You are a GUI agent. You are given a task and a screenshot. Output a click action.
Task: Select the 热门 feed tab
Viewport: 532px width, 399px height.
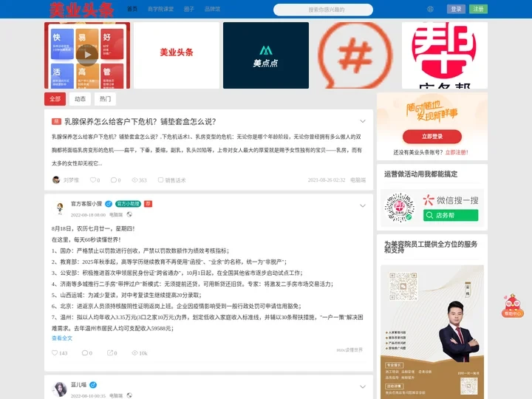tap(105, 99)
